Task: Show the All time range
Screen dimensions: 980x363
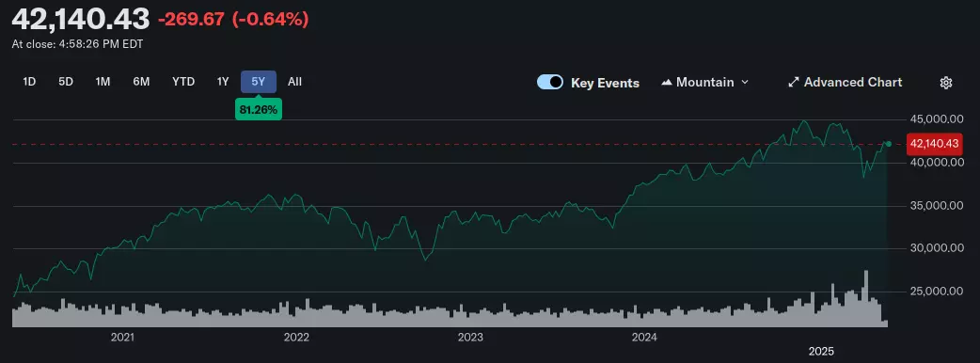Action: pos(295,82)
